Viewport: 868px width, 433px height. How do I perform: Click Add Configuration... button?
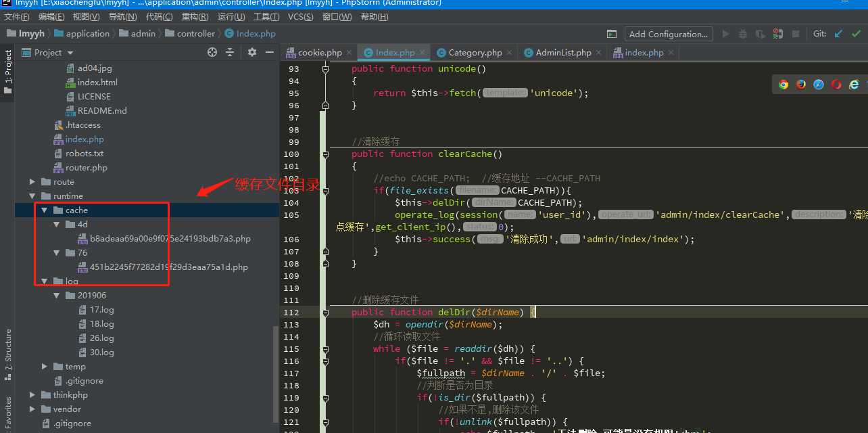pyautogui.click(x=667, y=34)
